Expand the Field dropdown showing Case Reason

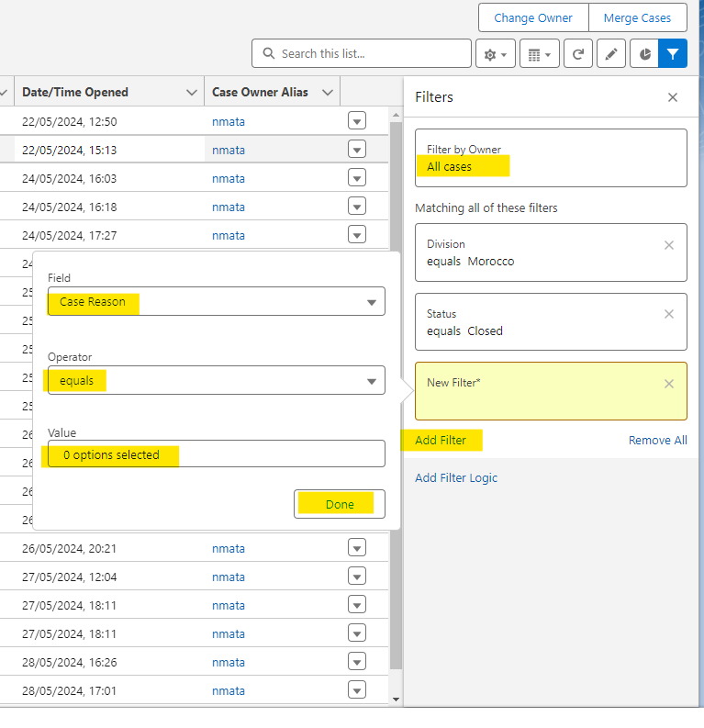(217, 301)
